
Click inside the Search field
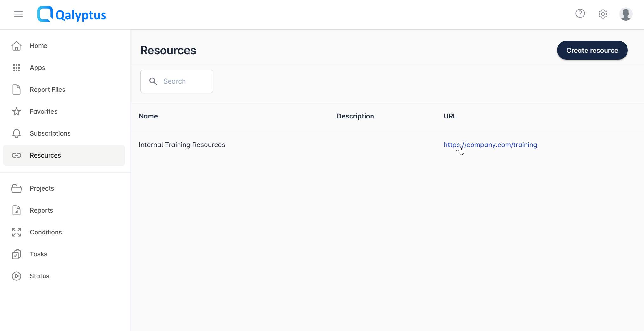pyautogui.click(x=177, y=81)
